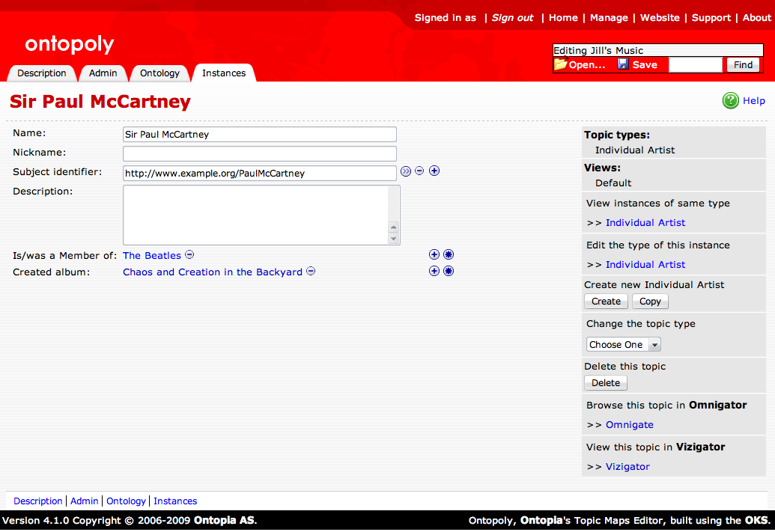Delete this topic
Image resolution: width=775 pixels, height=532 pixels.
point(605,382)
